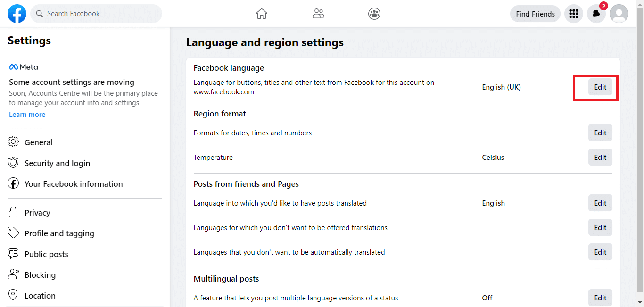Image resolution: width=644 pixels, height=307 pixels.
Task: Click the Security and login shield icon
Action: click(13, 163)
